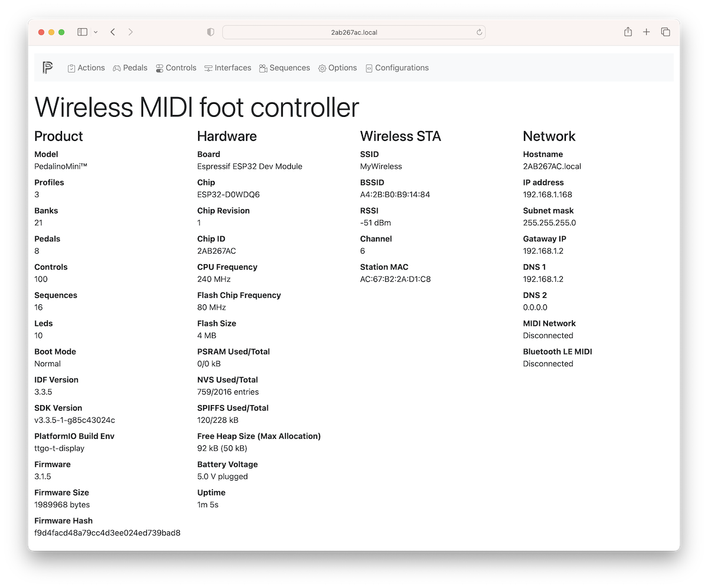The width and height of the screenshot is (708, 588).
Task: Click the BSSID value A4:2B:B0:B9:14:84
Action: (395, 195)
